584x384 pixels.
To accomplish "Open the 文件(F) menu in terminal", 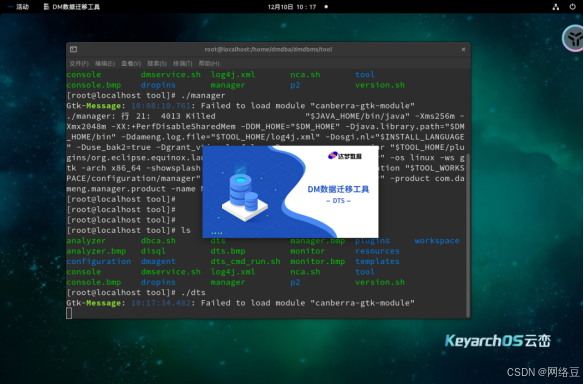I will (x=79, y=63).
